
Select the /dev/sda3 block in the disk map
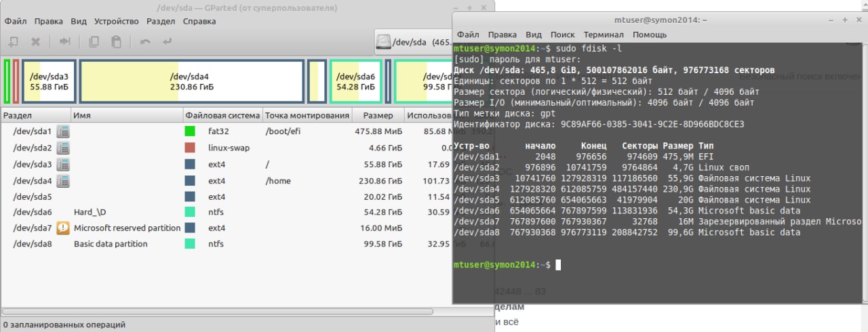pos(49,81)
